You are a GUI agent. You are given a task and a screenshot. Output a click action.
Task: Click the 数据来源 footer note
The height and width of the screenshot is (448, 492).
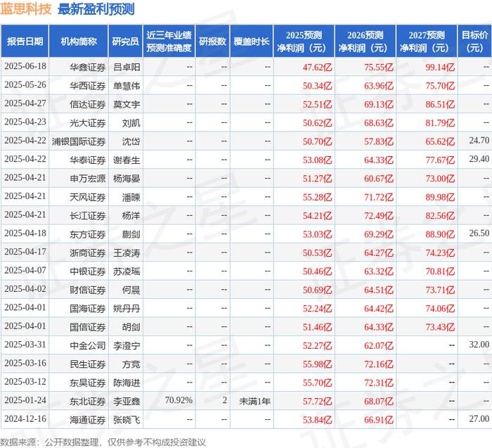coord(103,442)
